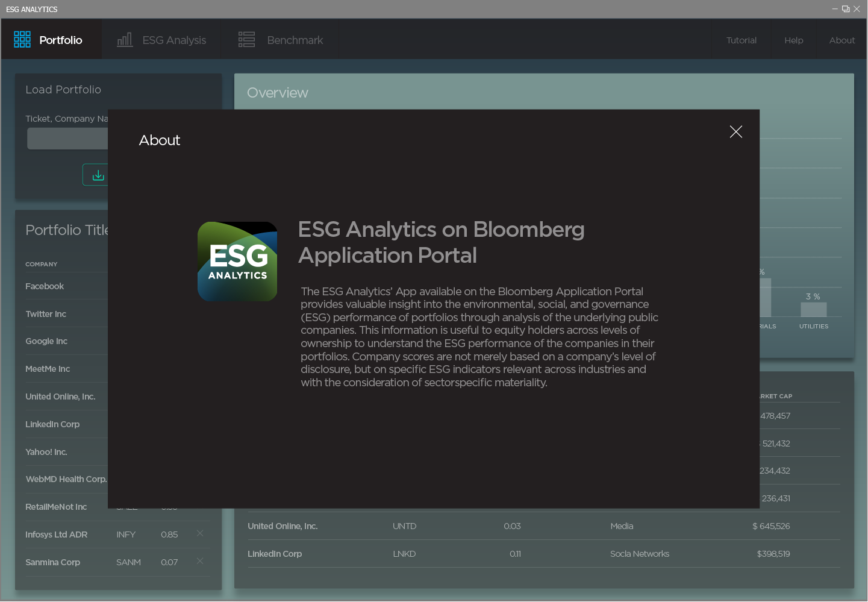This screenshot has width=868, height=602.
Task: Click the COMPANY column header
Action: tap(42, 264)
